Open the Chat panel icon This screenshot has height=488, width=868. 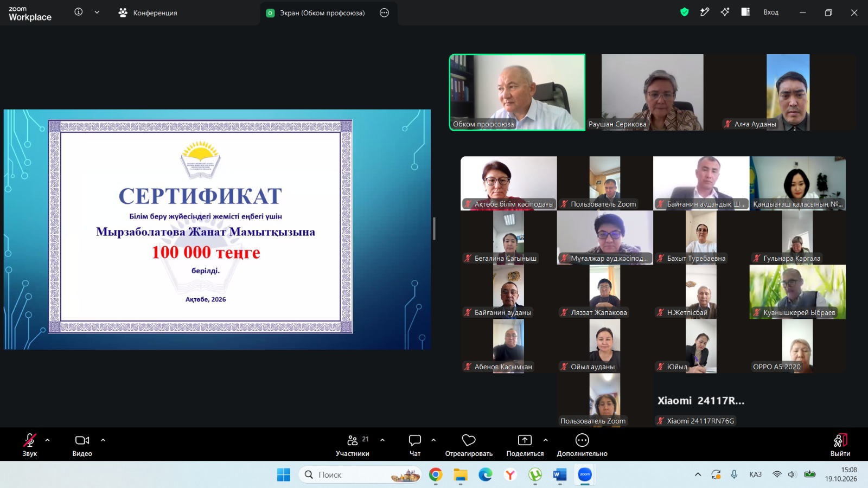(415, 440)
